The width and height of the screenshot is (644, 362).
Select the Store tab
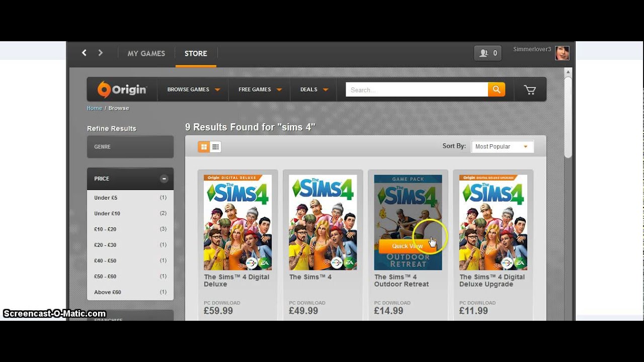196,53
